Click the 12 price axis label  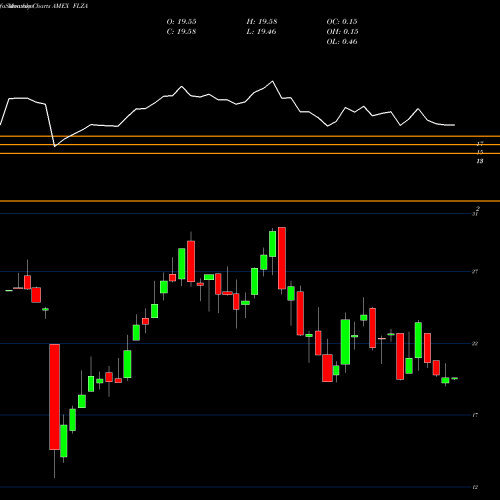475,487
